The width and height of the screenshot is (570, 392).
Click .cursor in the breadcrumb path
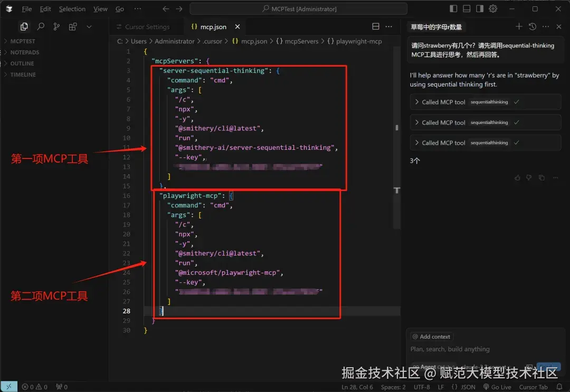(x=212, y=42)
